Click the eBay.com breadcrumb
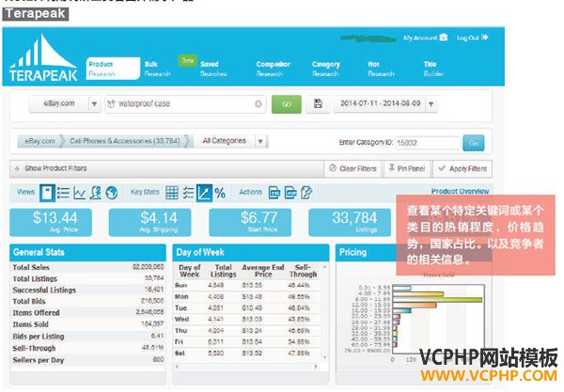The height and width of the screenshot is (392, 564). point(39,141)
